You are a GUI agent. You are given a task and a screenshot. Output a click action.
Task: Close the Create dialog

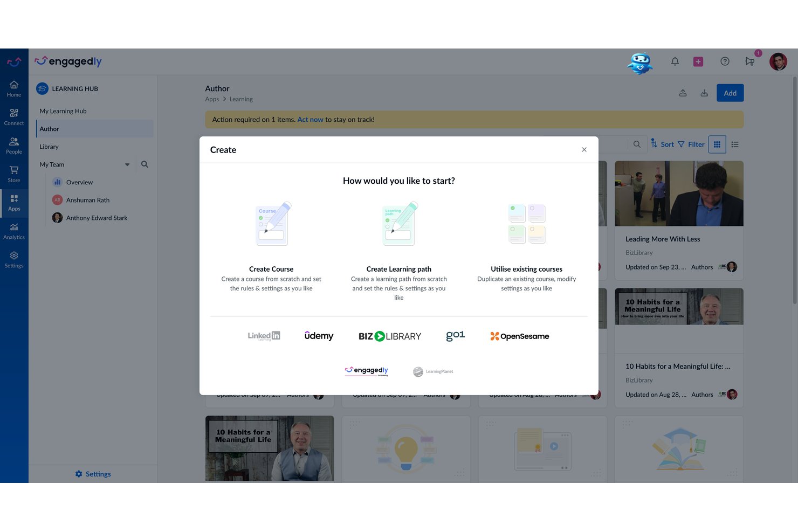coord(584,150)
